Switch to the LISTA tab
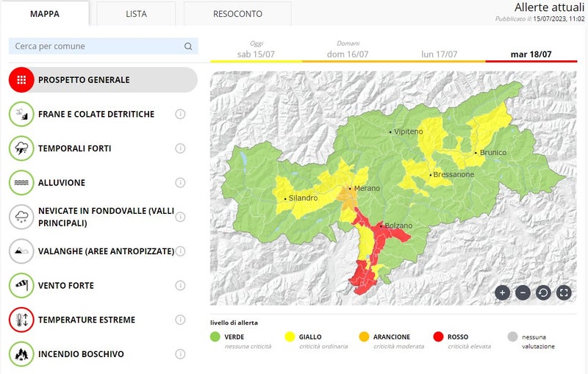 136,14
